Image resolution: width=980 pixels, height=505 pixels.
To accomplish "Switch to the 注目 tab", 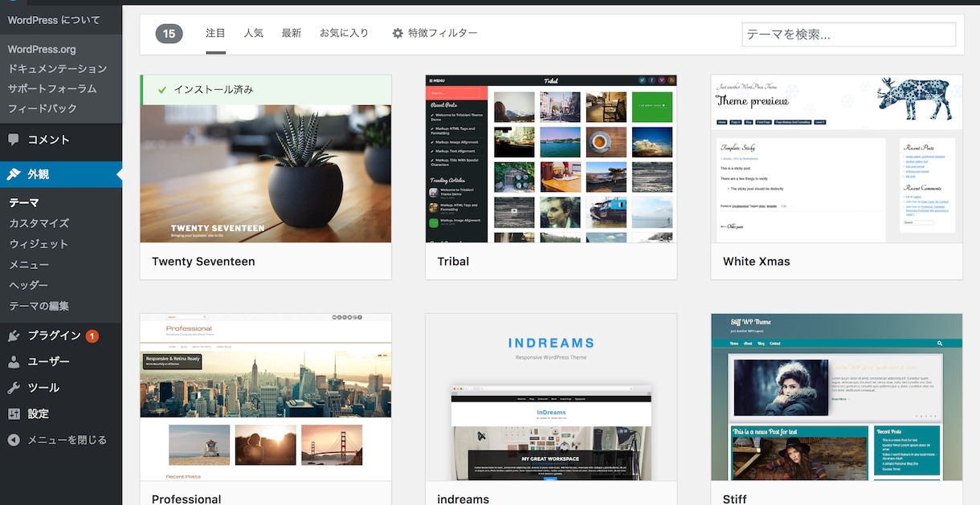I will point(215,34).
